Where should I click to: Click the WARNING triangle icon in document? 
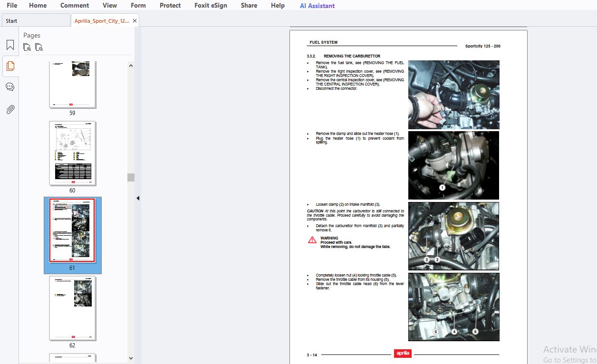312,240
